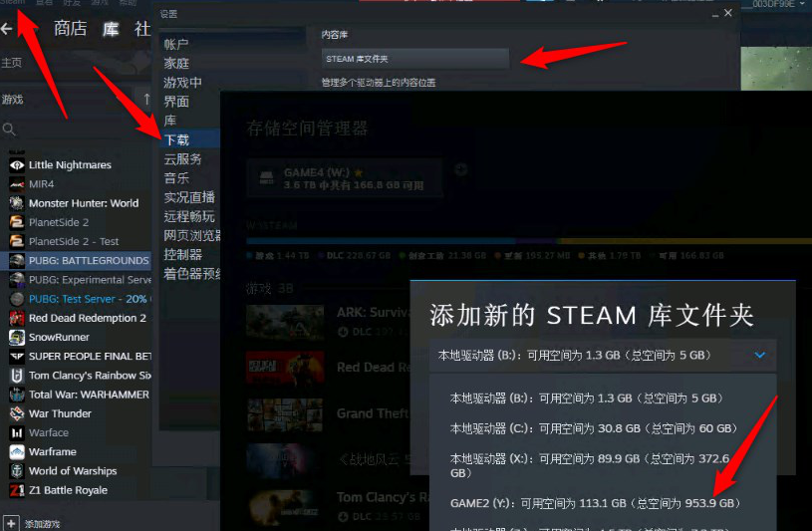
Task: Click the MIR4 game icon
Action: 17,184
